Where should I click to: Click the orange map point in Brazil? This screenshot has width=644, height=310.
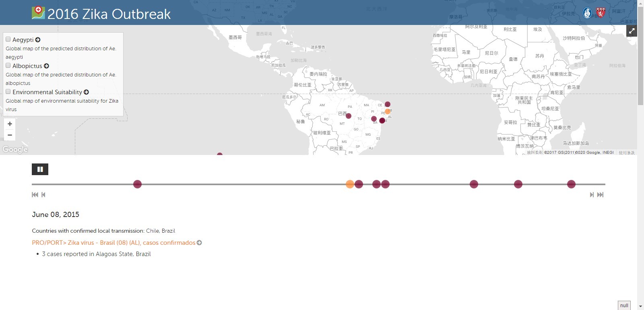click(x=388, y=112)
